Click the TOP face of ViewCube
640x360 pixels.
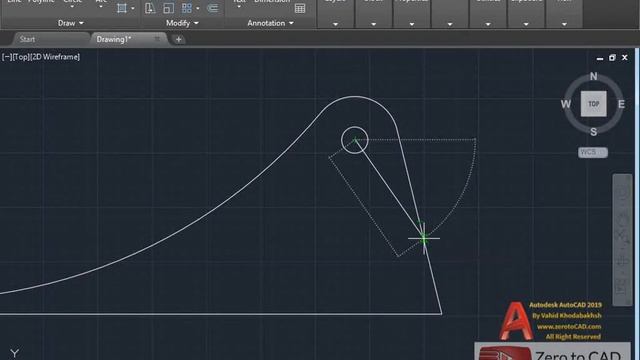pyautogui.click(x=593, y=104)
